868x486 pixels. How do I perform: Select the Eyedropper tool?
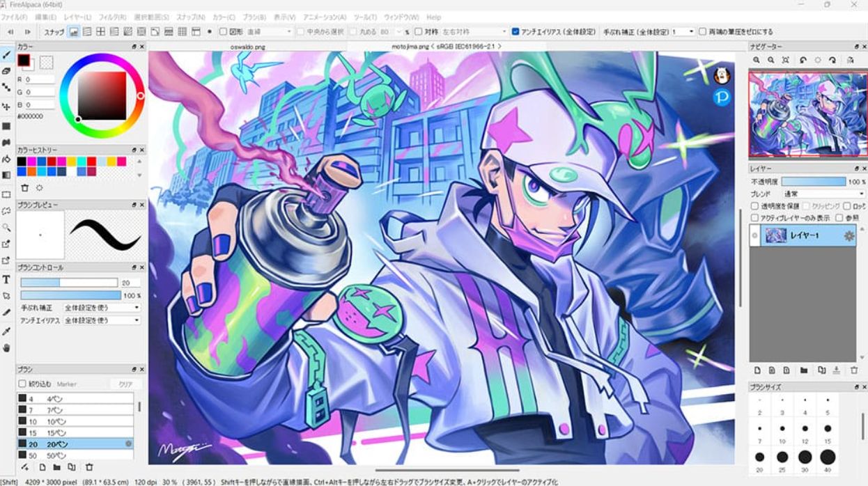point(7,331)
